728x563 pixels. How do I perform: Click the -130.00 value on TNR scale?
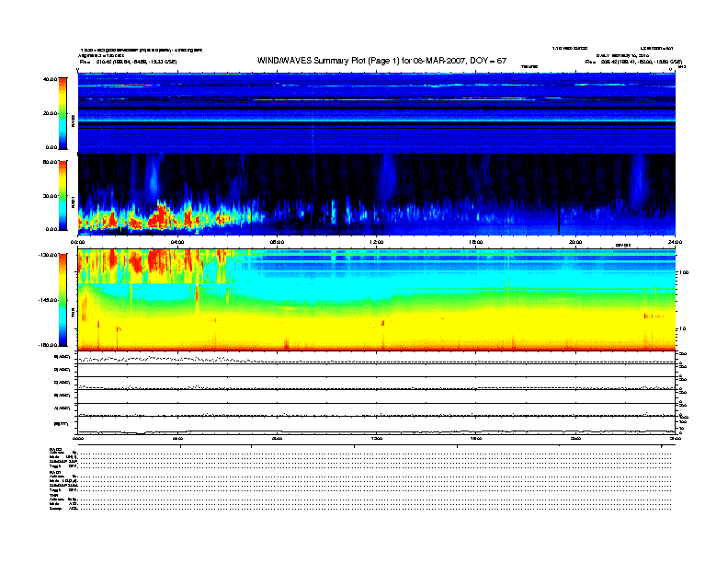point(49,255)
